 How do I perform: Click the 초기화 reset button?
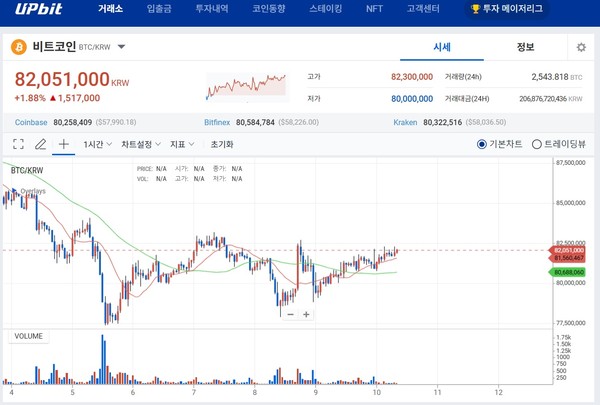pos(221,144)
